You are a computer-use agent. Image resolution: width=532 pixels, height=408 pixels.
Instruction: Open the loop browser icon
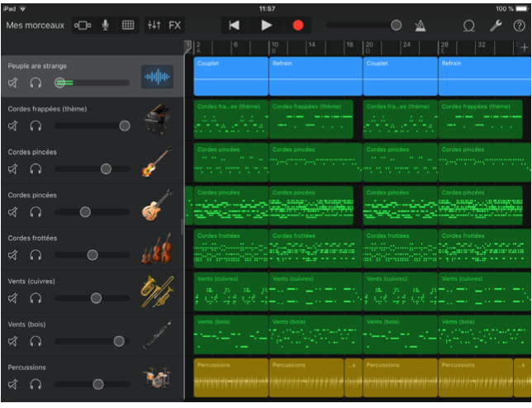click(x=469, y=26)
